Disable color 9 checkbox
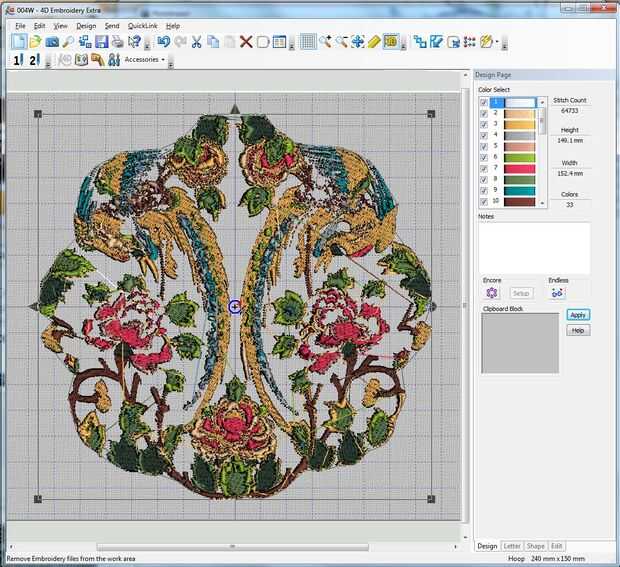Image resolution: width=620 pixels, height=567 pixels. pos(484,190)
